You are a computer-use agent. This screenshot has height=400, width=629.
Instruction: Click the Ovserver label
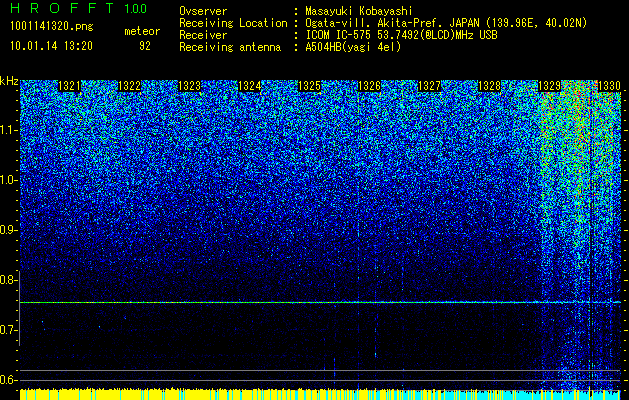(203, 11)
